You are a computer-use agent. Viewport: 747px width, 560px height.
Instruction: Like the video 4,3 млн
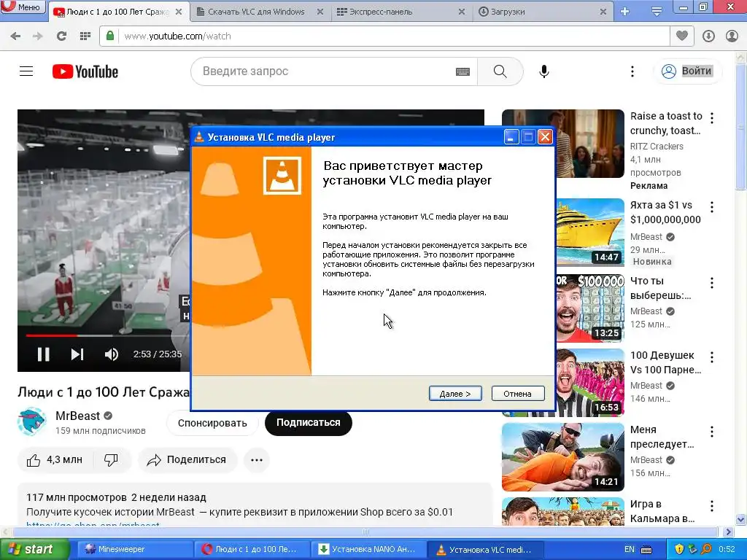click(x=54, y=460)
